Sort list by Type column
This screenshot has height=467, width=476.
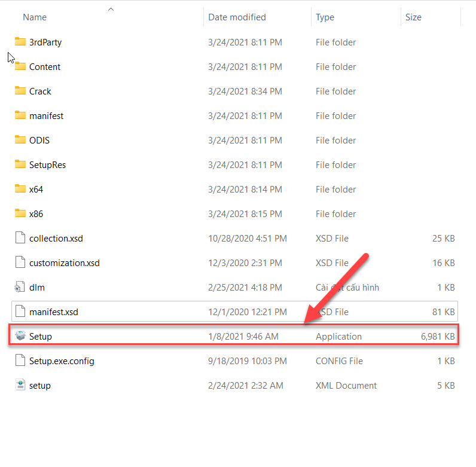coord(325,17)
